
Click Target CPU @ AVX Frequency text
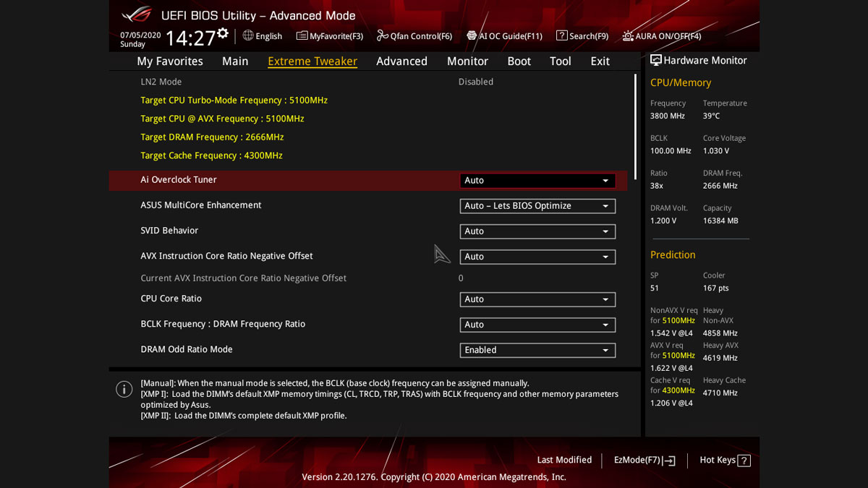(222, 119)
